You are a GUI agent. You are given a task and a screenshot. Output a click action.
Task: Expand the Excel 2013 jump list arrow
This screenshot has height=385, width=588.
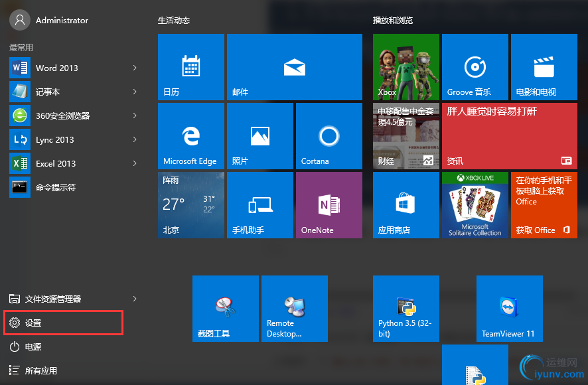tap(135, 163)
